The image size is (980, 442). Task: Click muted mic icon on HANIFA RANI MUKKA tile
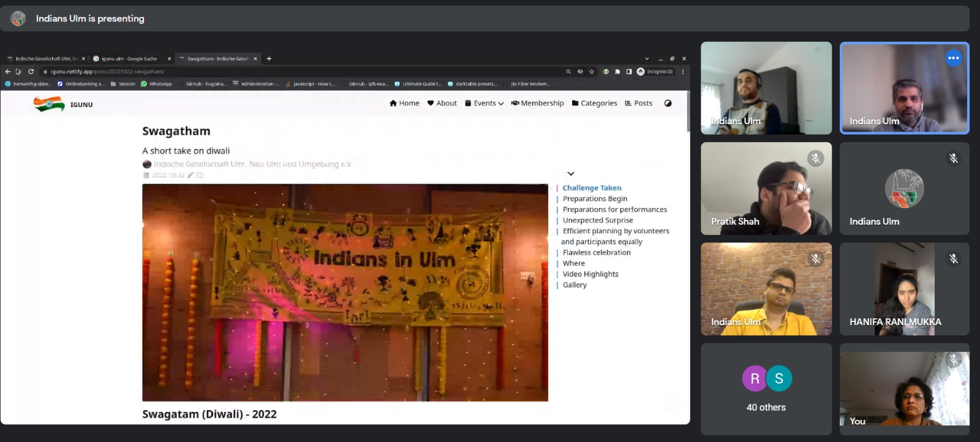(954, 259)
